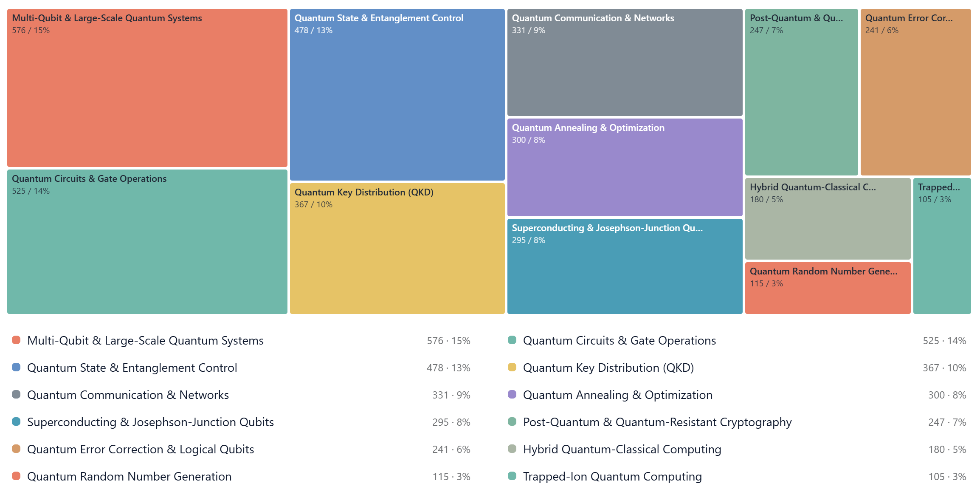The height and width of the screenshot is (492, 980).
Task: Click the green swatch beside Post-Quantum legend entry
Action: pos(512,421)
